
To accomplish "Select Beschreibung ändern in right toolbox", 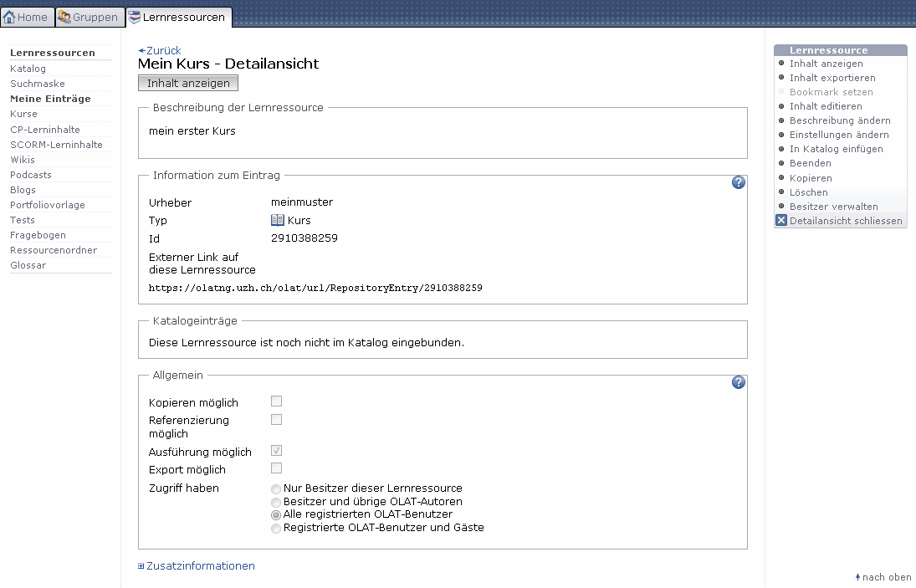I will 839,120.
